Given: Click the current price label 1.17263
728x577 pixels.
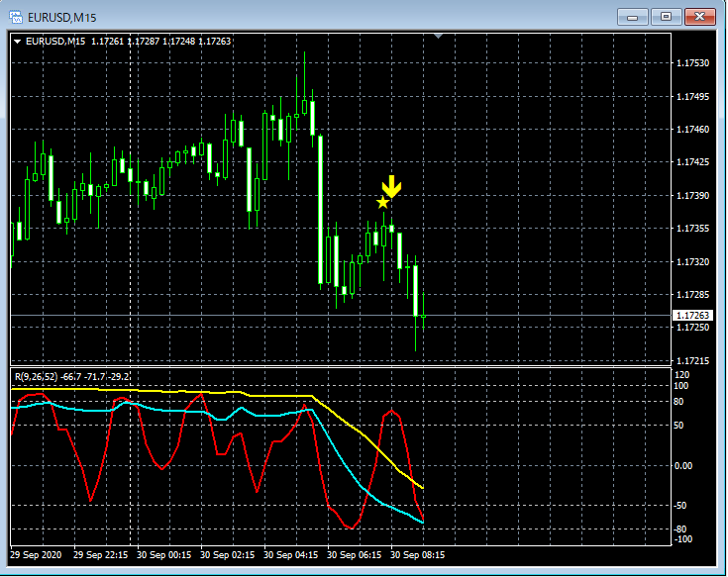Looking at the screenshot, I should point(692,316).
